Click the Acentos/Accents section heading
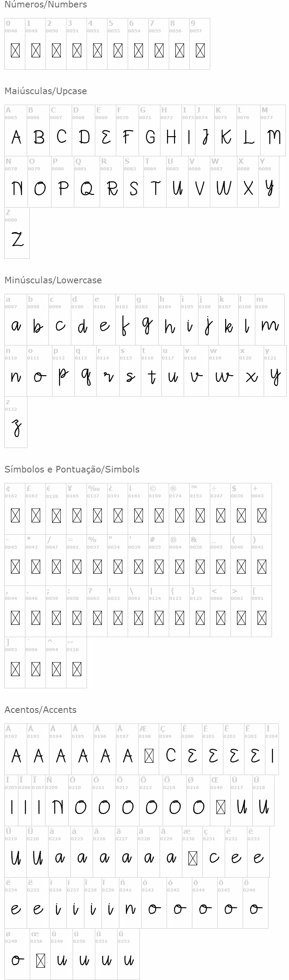The width and height of the screenshot is (289, 980). pos(40,710)
